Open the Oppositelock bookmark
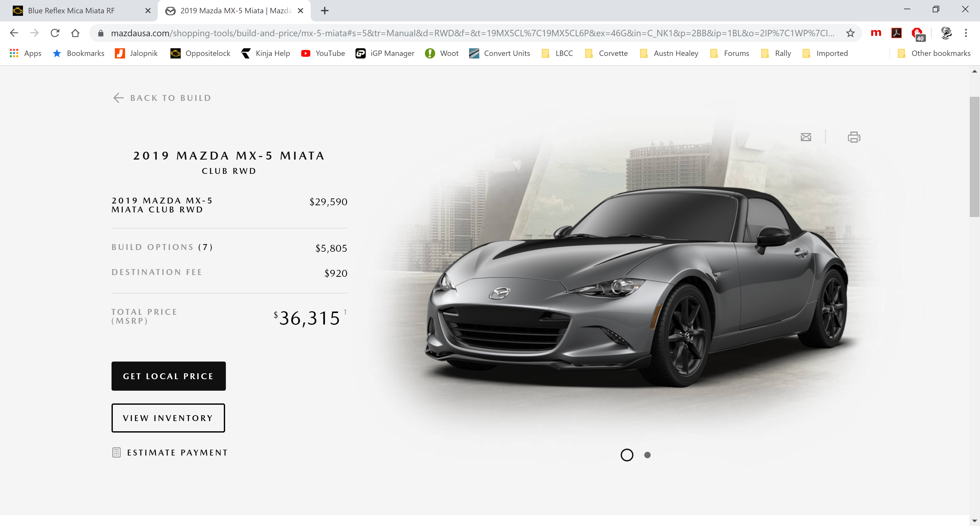The image size is (980, 526). click(x=200, y=53)
